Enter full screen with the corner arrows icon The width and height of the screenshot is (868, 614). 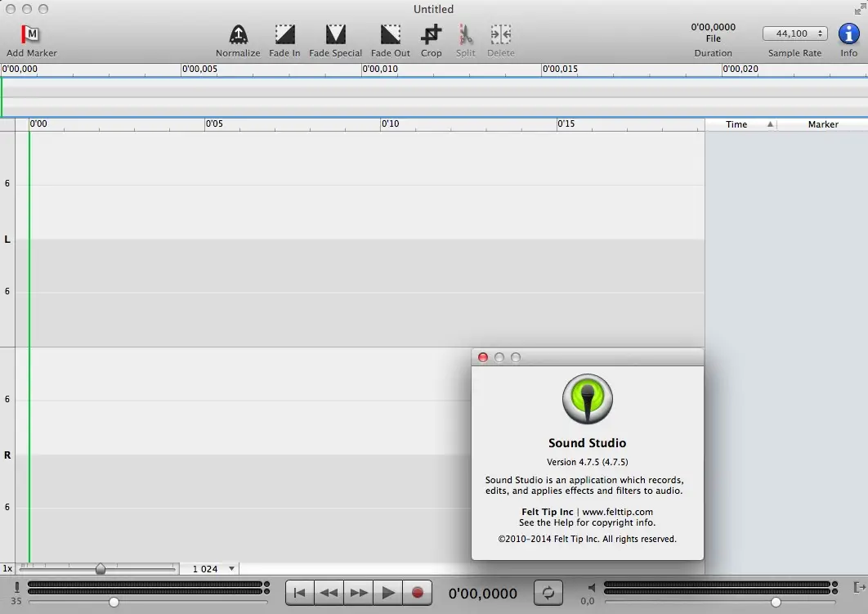[x=860, y=9]
